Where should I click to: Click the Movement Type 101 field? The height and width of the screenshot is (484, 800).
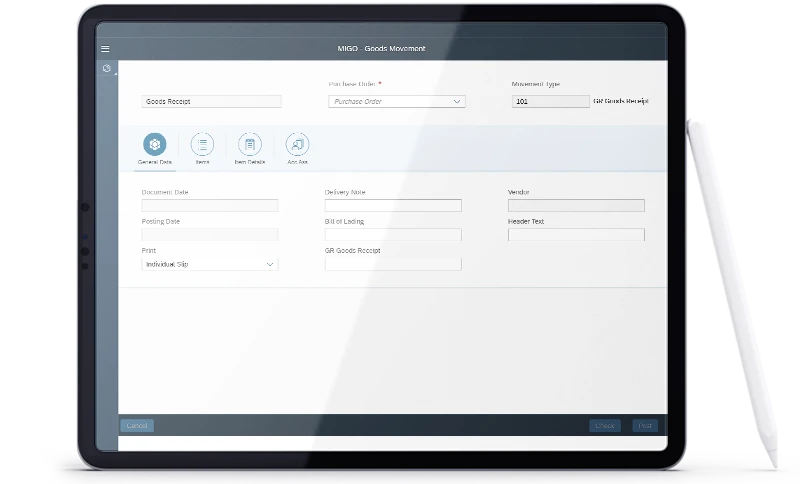(x=551, y=101)
